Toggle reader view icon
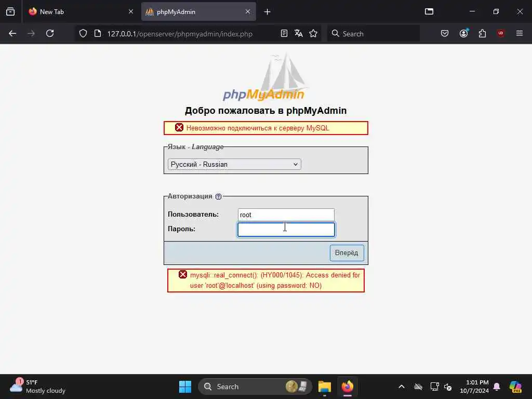Viewport: 532px width, 399px height. 284,33
